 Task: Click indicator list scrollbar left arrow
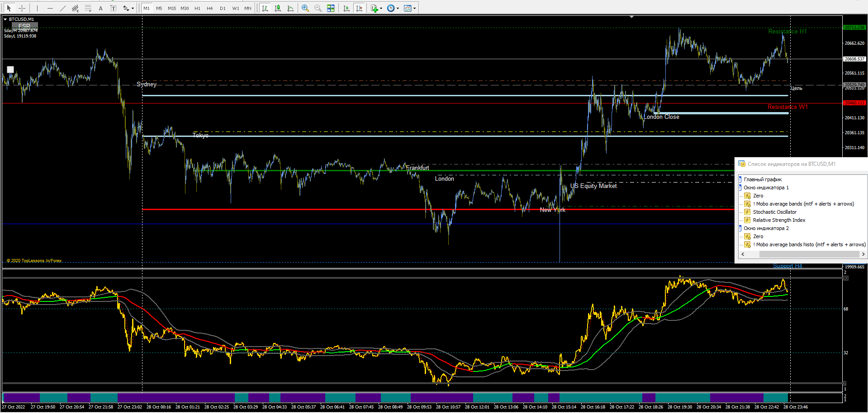[743, 254]
